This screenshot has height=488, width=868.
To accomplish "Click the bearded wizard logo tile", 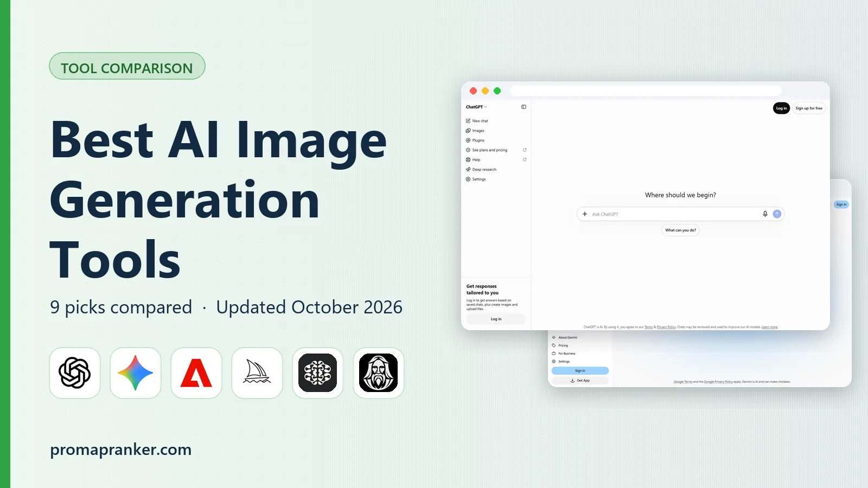I will (379, 373).
